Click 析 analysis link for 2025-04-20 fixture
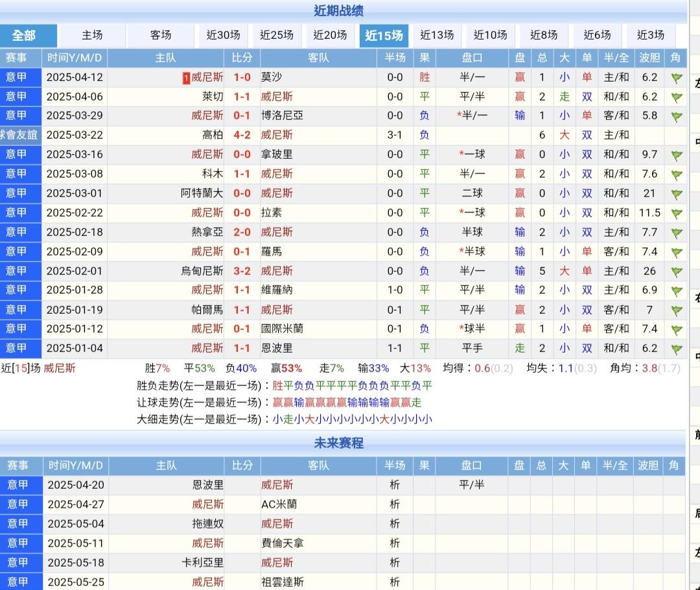This screenshot has width=700, height=590. (395, 484)
